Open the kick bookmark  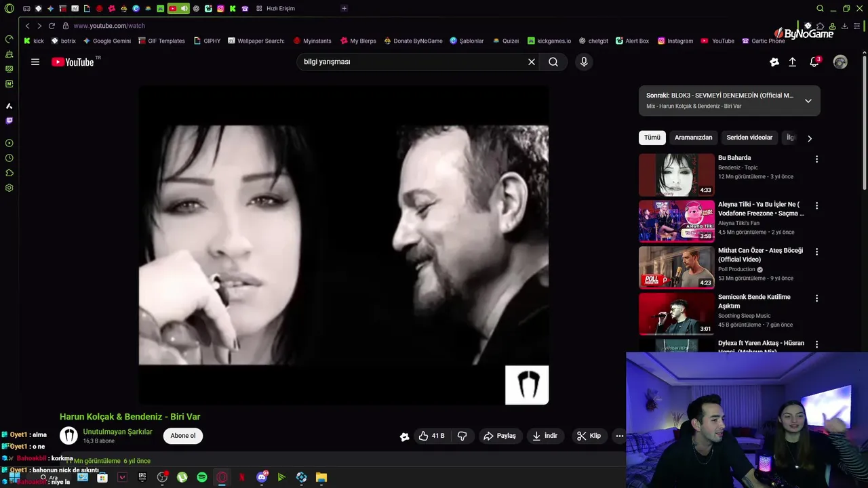point(34,41)
